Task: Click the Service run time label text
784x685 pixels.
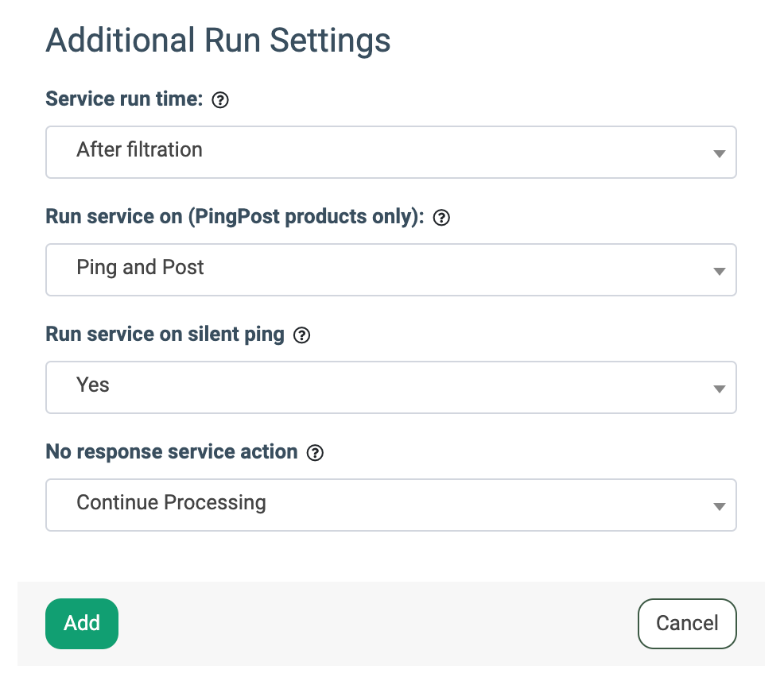Action: (124, 99)
